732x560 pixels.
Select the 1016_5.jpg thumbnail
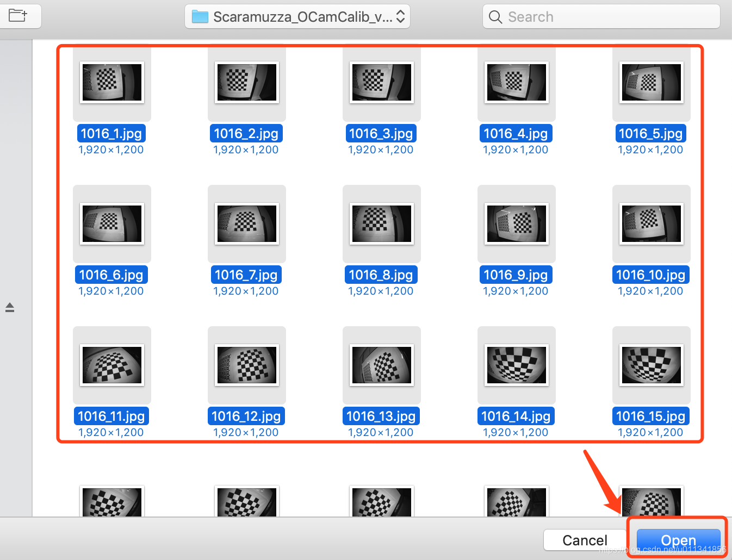point(652,82)
